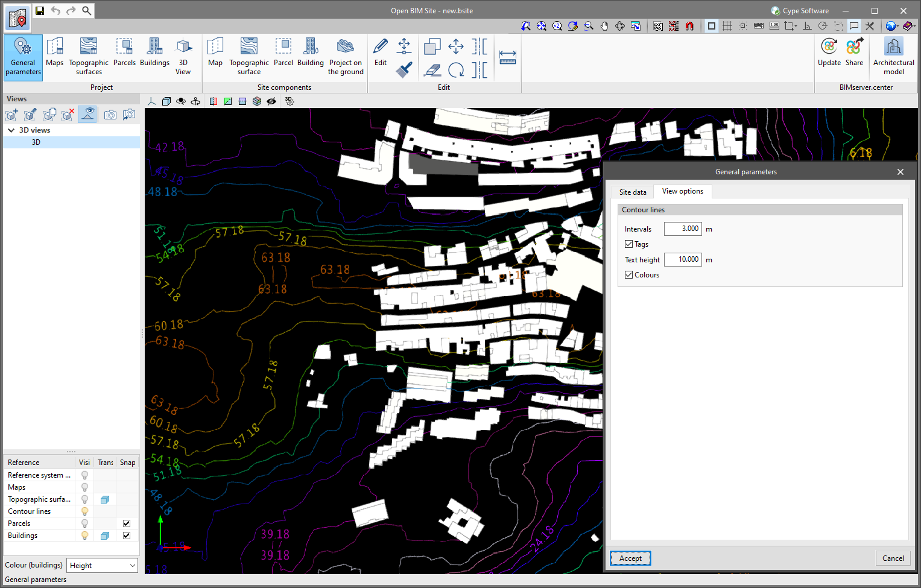
Task: Click the View options tab
Action: [682, 191]
